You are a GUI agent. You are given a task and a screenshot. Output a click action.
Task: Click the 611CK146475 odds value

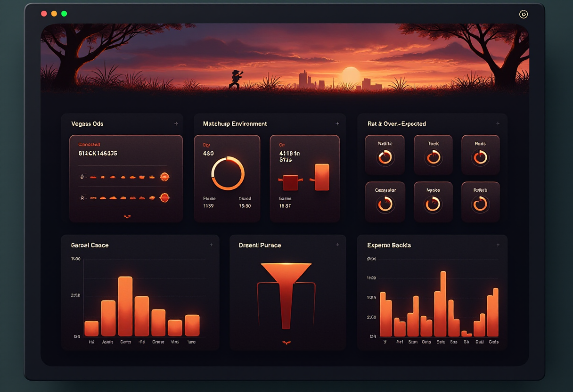coord(98,153)
